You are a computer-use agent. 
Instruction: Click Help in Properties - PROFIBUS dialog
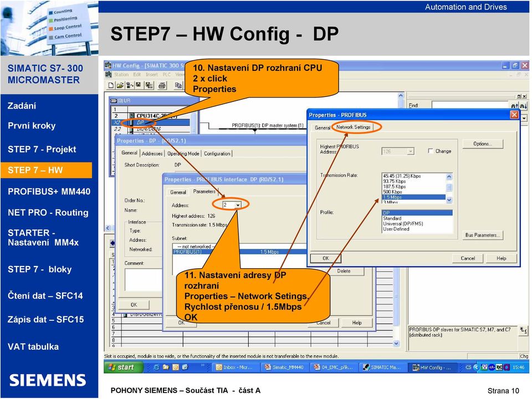coord(501,258)
